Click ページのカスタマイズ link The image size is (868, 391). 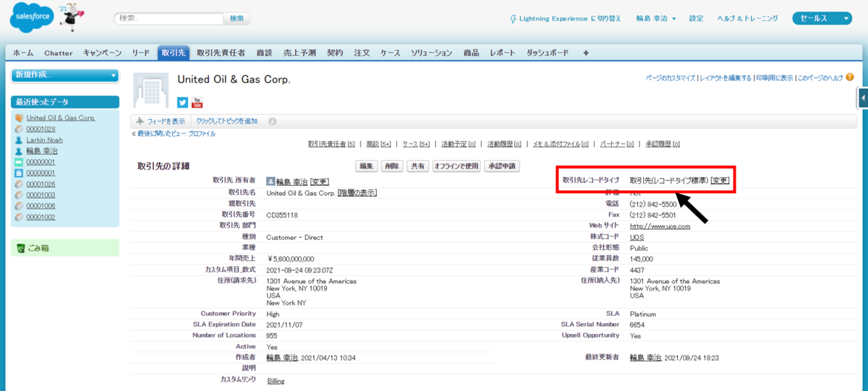tap(671, 77)
